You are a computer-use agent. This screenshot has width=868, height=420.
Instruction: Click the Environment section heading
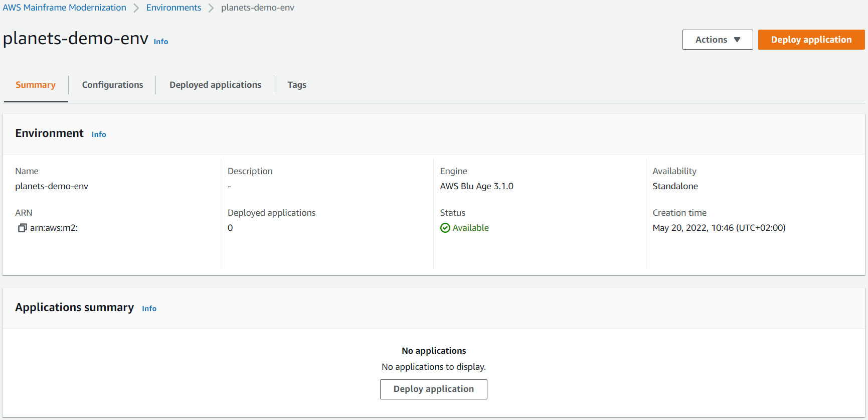[50, 133]
